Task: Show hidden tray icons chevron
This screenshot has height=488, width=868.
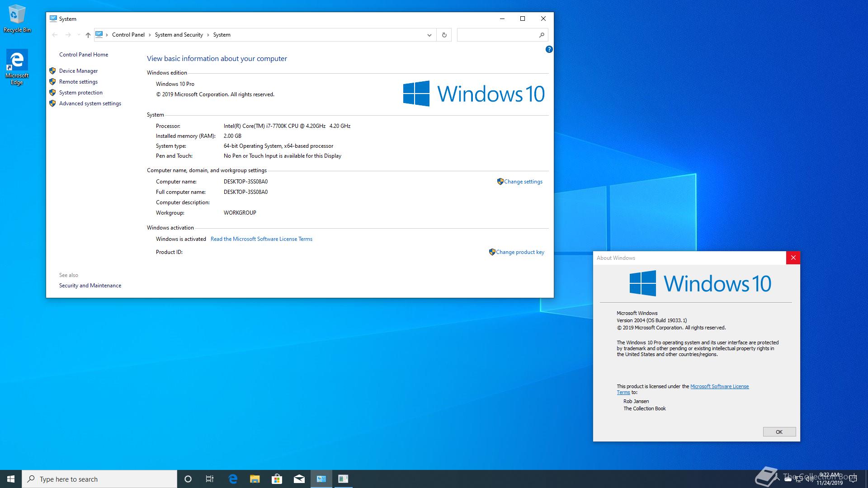Action: point(777,479)
